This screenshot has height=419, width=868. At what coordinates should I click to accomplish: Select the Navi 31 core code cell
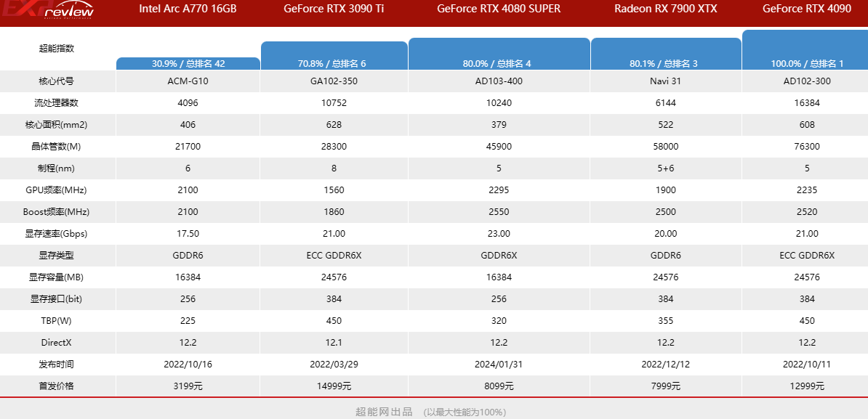[x=665, y=81]
